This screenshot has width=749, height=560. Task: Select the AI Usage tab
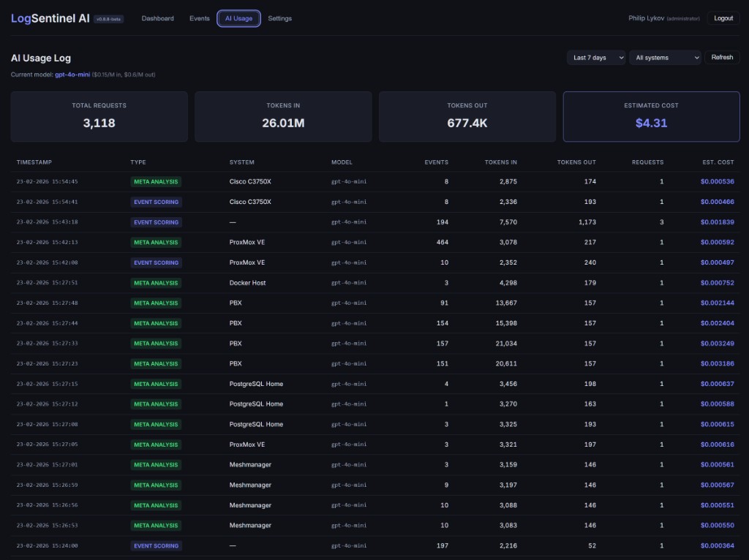tap(238, 18)
